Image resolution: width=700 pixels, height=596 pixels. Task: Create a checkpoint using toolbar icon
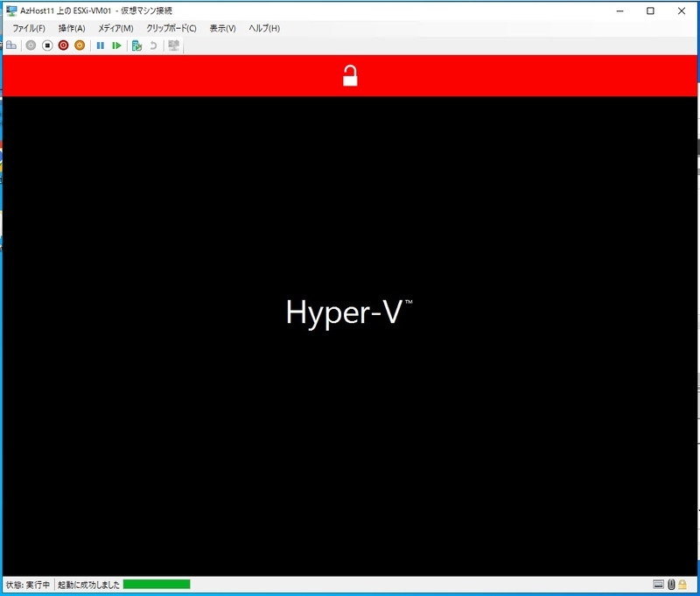coord(137,46)
